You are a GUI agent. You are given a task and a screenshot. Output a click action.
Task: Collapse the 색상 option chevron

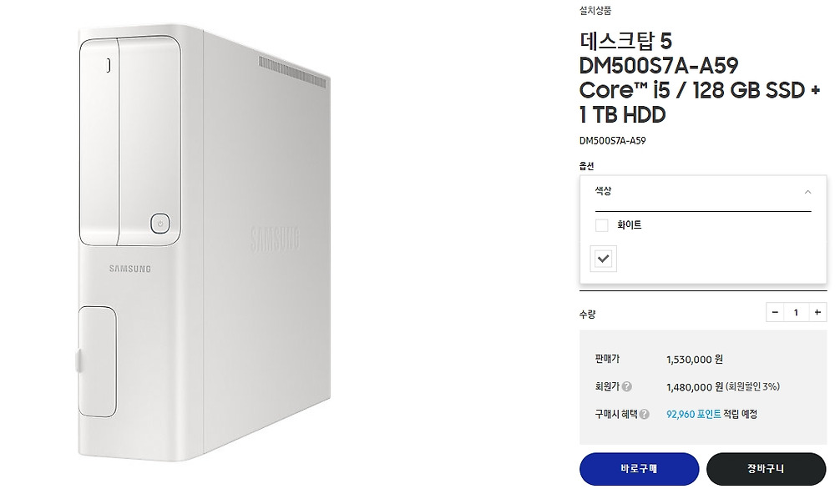[807, 192]
